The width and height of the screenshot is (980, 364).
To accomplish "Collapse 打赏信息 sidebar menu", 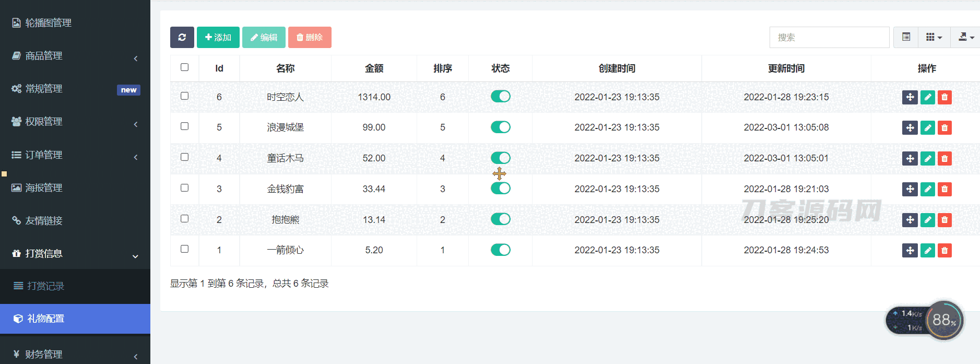I will (x=75, y=253).
